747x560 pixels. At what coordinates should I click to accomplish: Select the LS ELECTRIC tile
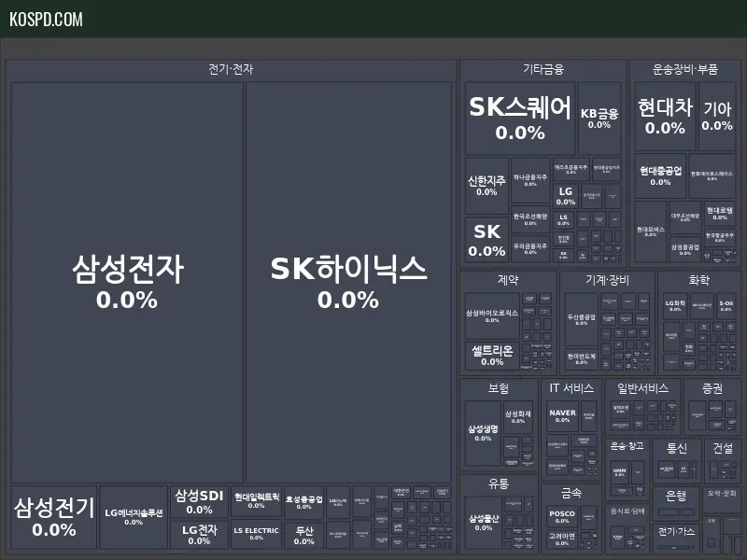256,534
